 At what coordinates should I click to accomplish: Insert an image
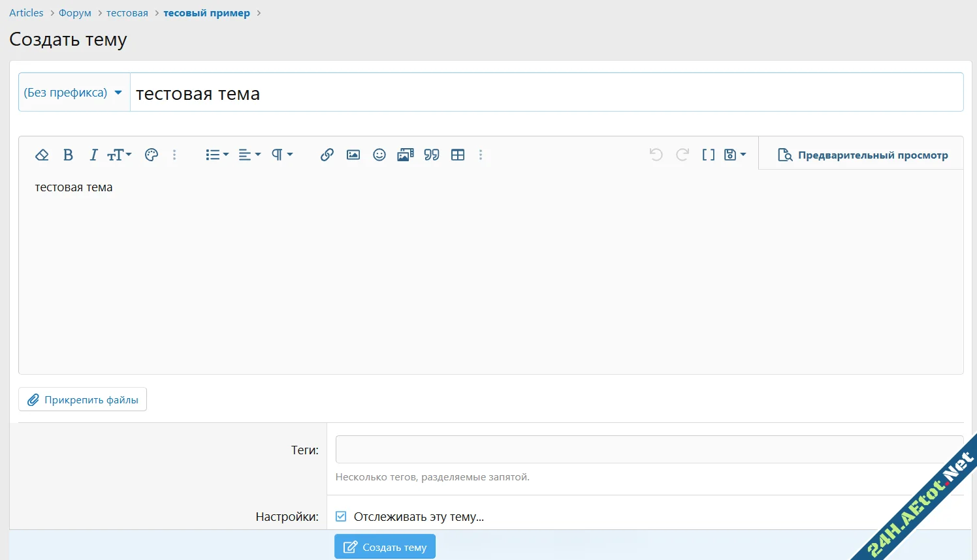353,155
